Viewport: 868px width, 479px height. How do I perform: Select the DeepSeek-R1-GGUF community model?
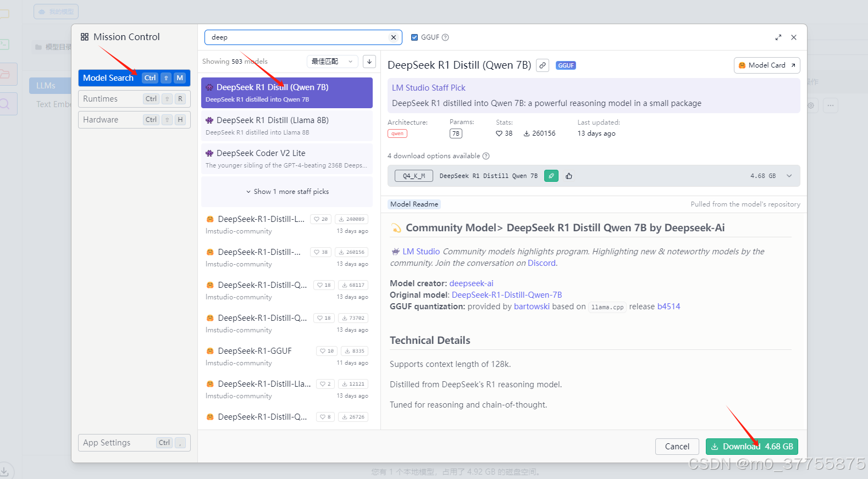(x=287, y=357)
